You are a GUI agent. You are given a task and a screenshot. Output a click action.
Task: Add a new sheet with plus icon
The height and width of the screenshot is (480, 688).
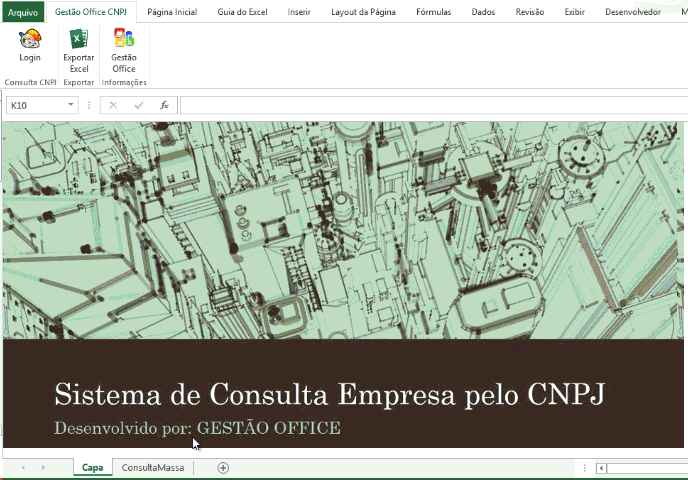(x=223, y=468)
